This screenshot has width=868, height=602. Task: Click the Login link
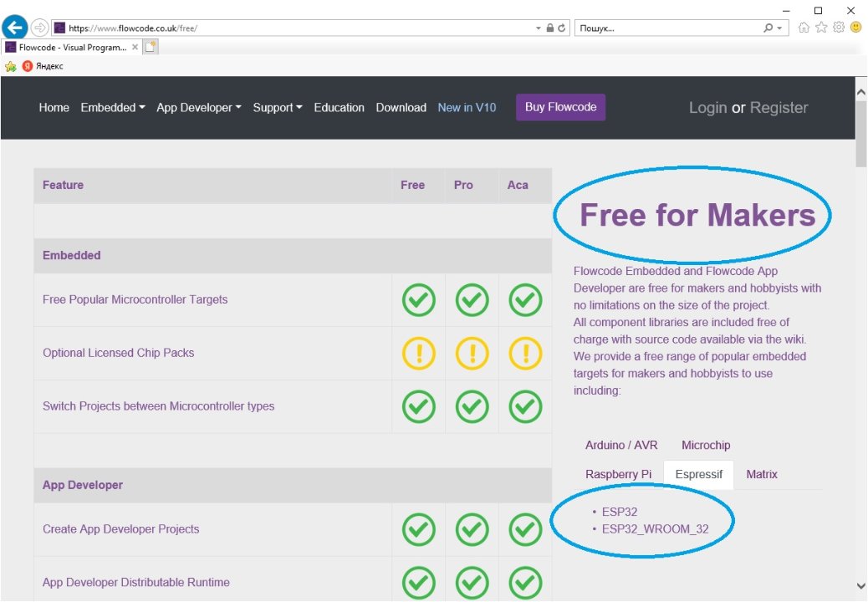pos(707,107)
